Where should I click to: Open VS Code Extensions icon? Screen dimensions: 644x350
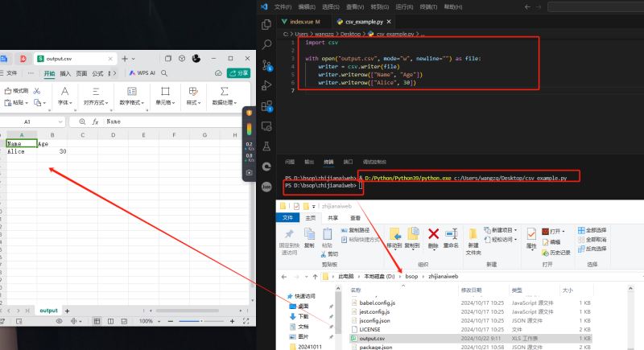pos(266,106)
